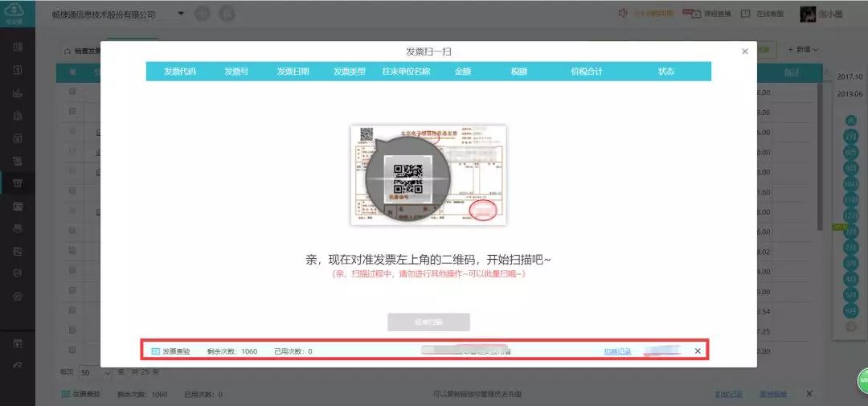This screenshot has height=406, width=868.
Task: Click the greyed scan button below instructions
Action: coord(428,322)
